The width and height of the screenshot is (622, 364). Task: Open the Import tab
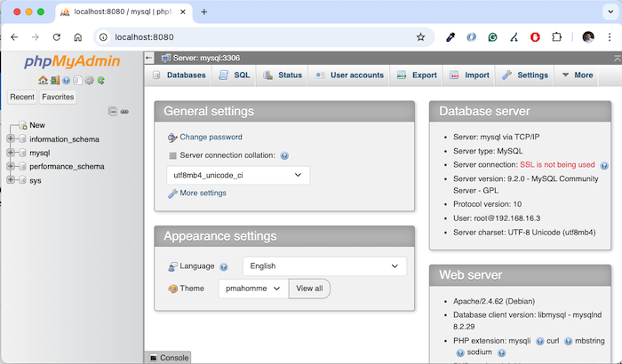point(469,75)
